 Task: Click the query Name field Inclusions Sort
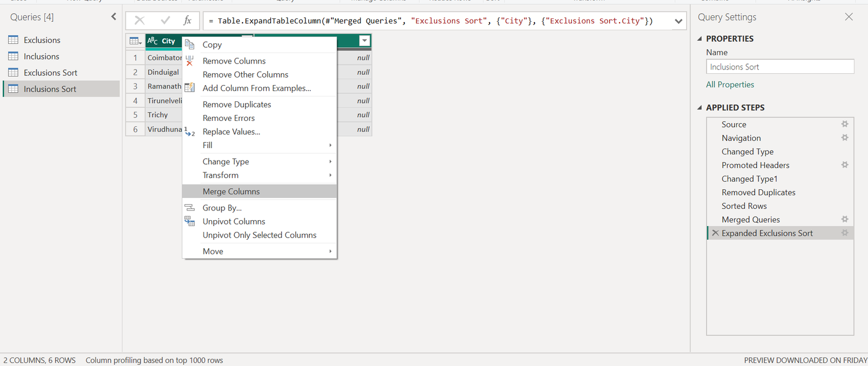pyautogui.click(x=780, y=67)
